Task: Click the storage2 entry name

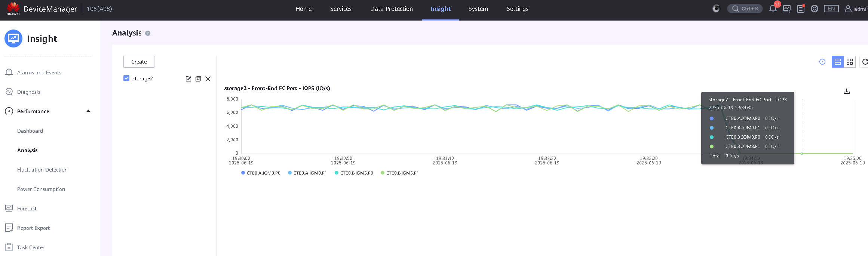Action: 142,78
